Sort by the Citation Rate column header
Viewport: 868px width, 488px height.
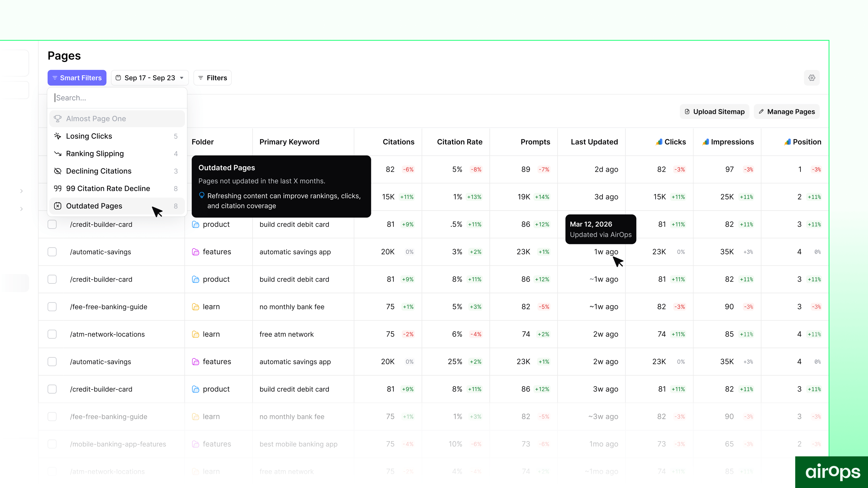[x=459, y=142]
